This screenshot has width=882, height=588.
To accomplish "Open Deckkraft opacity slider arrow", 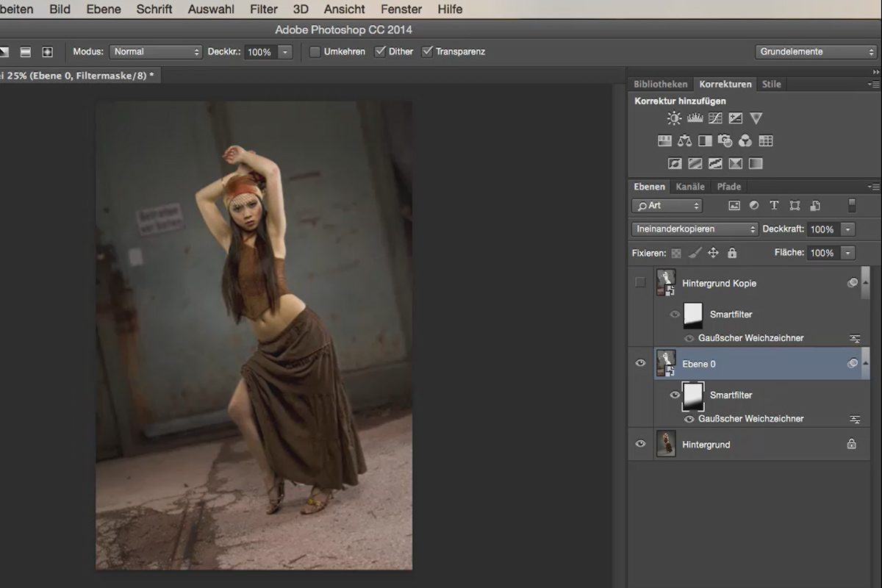I will pyautogui.click(x=847, y=229).
